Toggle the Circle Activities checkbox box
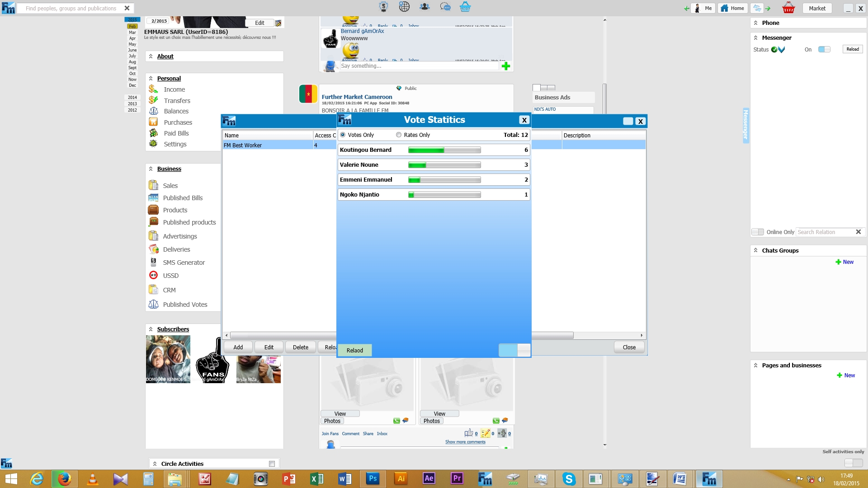Screen dimensions: 868x488 click(272, 464)
